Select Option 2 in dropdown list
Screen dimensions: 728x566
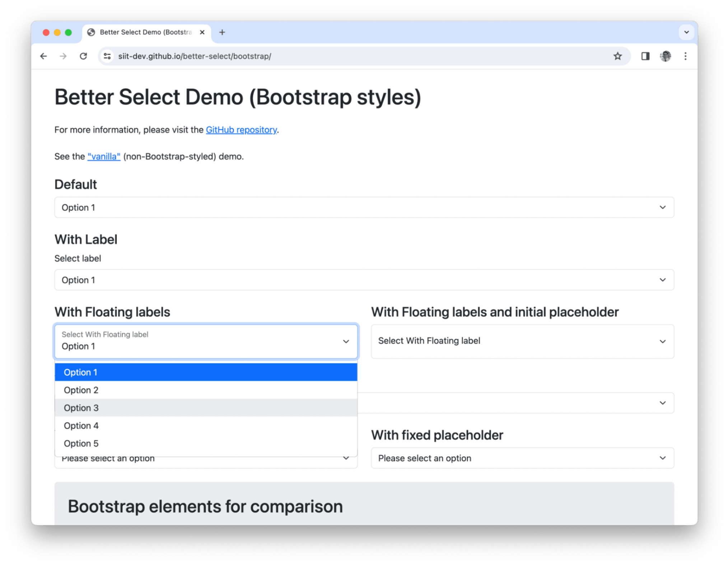pyautogui.click(x=206, y=390)
